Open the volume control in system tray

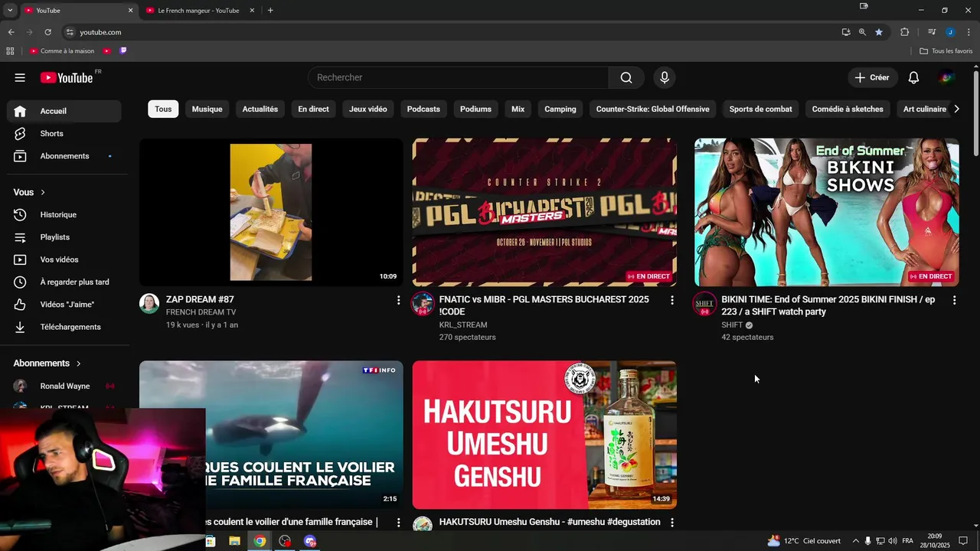pyautogui.click(x=893, y=541)
